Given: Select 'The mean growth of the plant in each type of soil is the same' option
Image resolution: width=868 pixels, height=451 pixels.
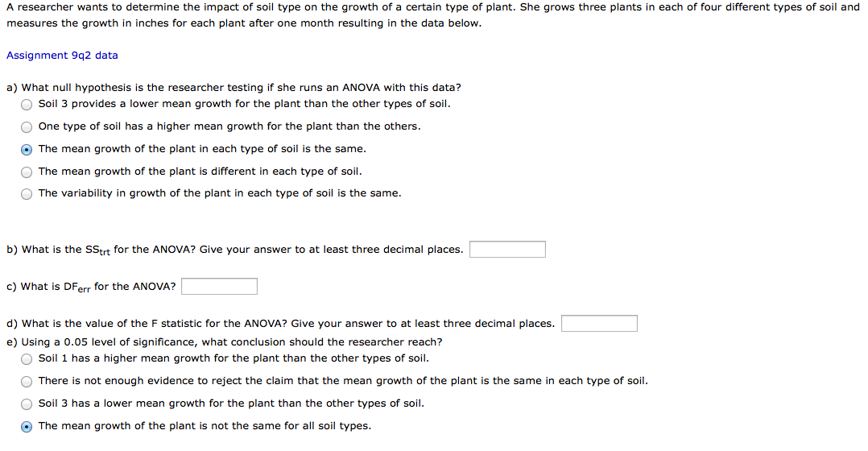Looking at the screenshot, I should pos(27,150).
